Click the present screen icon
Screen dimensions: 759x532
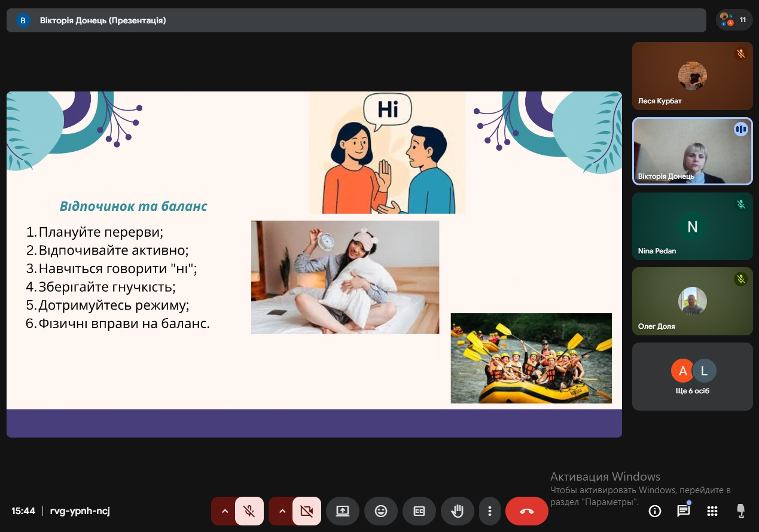coord(343,511)
